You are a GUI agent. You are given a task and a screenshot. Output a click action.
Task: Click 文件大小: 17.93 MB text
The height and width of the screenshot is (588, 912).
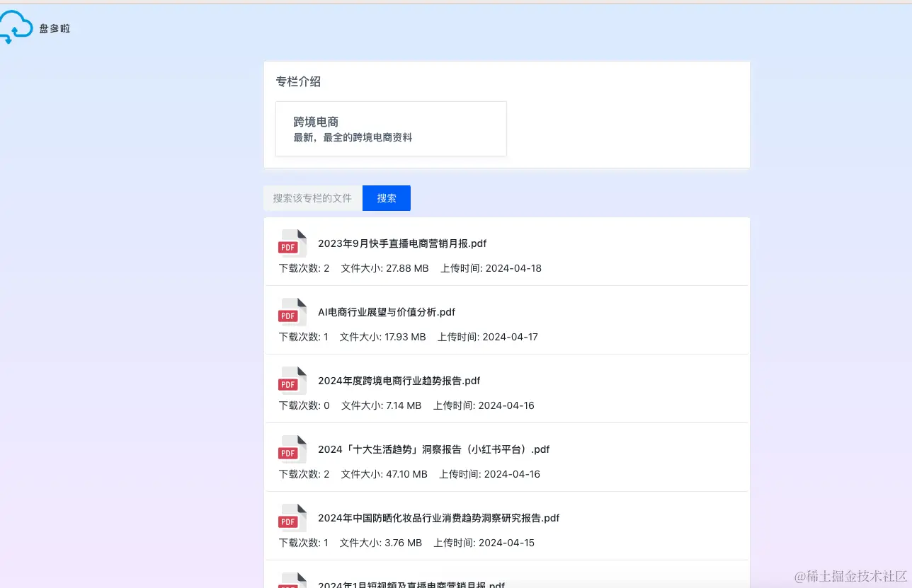point(383,337)
